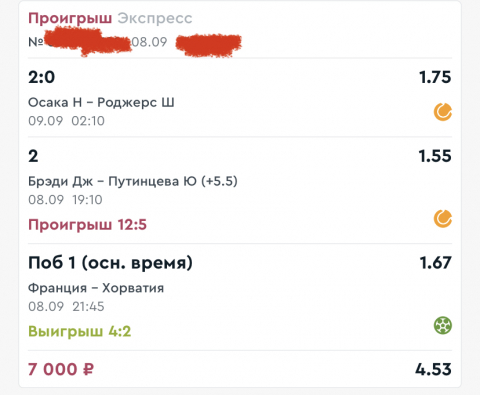Select the 2:0 bet outcome heading
Screen dimensions: 480x395
[41, 77]
